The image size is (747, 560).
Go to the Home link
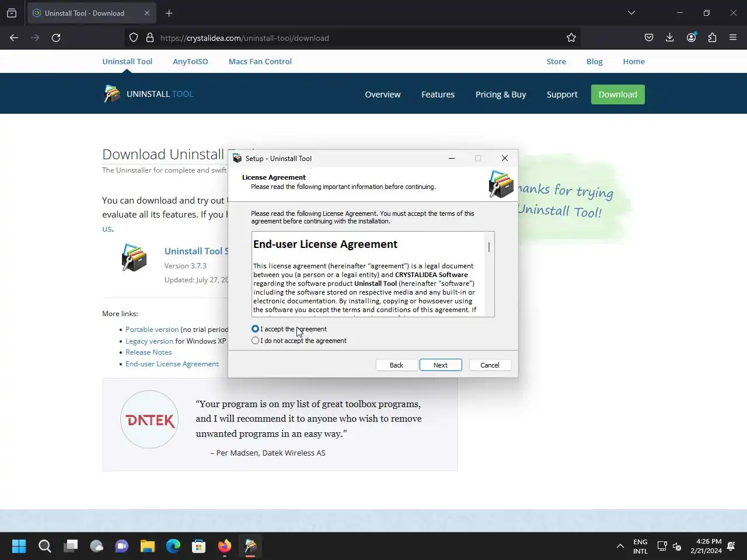click(x=634, y=61)
